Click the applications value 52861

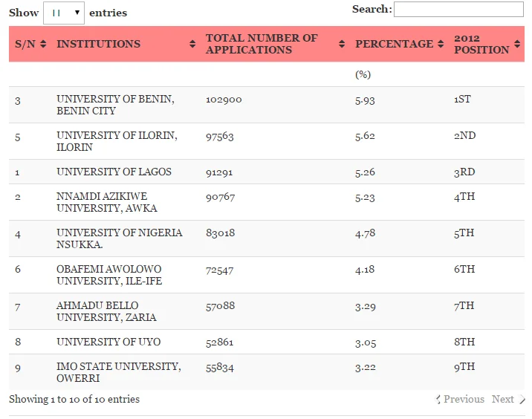[x=219, y=342]
